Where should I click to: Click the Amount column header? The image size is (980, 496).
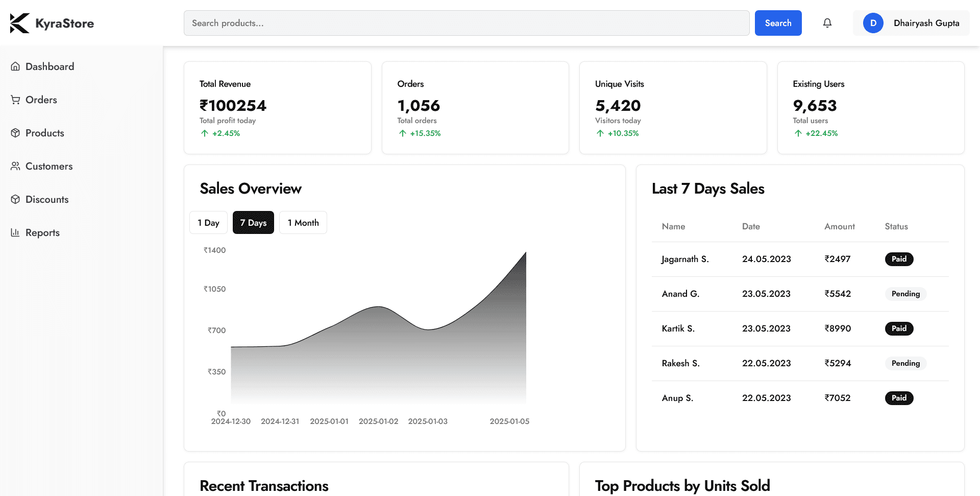(839, 226)
